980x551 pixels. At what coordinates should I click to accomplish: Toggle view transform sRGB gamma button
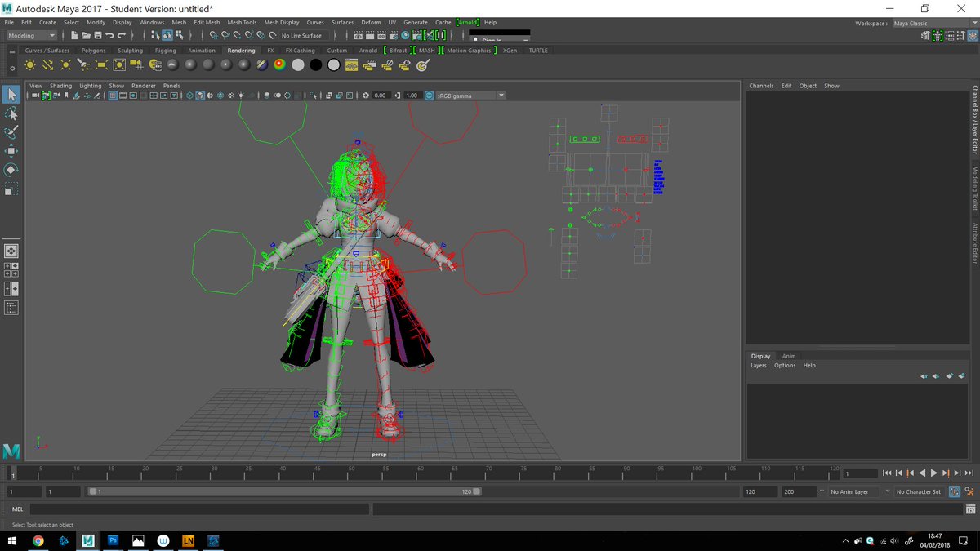click(x=429, y=96)
